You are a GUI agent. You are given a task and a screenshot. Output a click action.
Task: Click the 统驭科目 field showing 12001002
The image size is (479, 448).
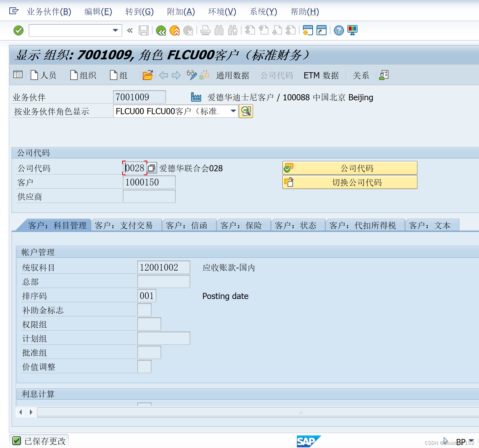pyautogui.click(x=164, y=267)
